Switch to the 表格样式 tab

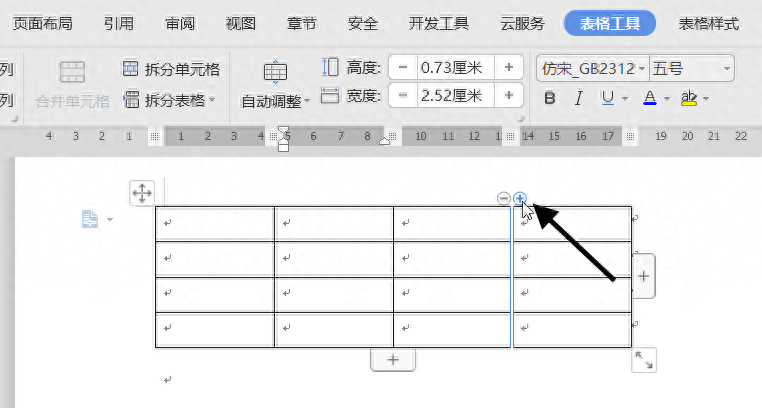709,23
